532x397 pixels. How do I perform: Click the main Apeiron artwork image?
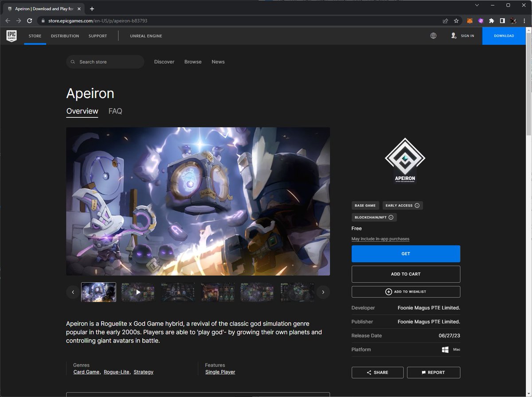(x=198, y=202)
